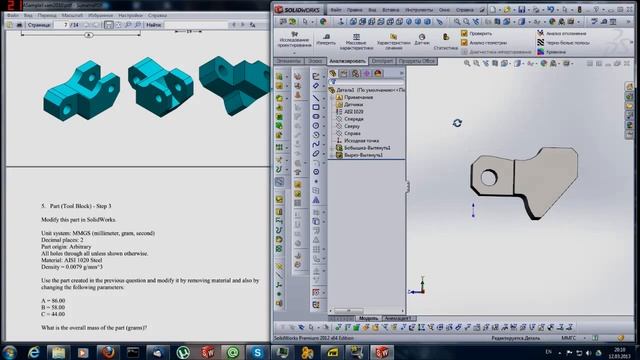Open the Вставка menu in SolidWorks
This screenshot has width=640, height=360.
tap(391, 9)
